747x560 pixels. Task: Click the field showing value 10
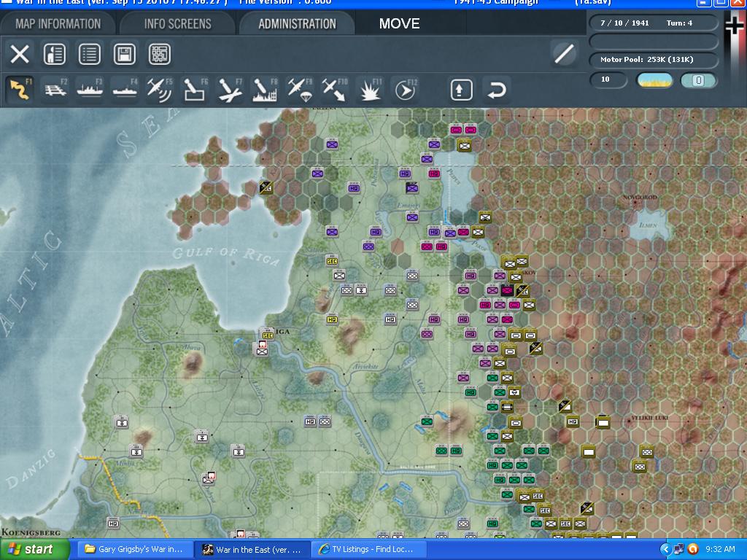pyautogui.click(x=608, y=79)
